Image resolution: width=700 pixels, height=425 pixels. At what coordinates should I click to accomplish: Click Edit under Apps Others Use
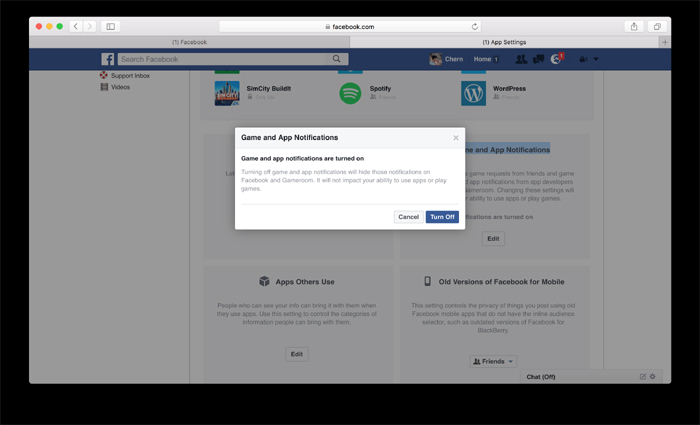coord(296,354)
